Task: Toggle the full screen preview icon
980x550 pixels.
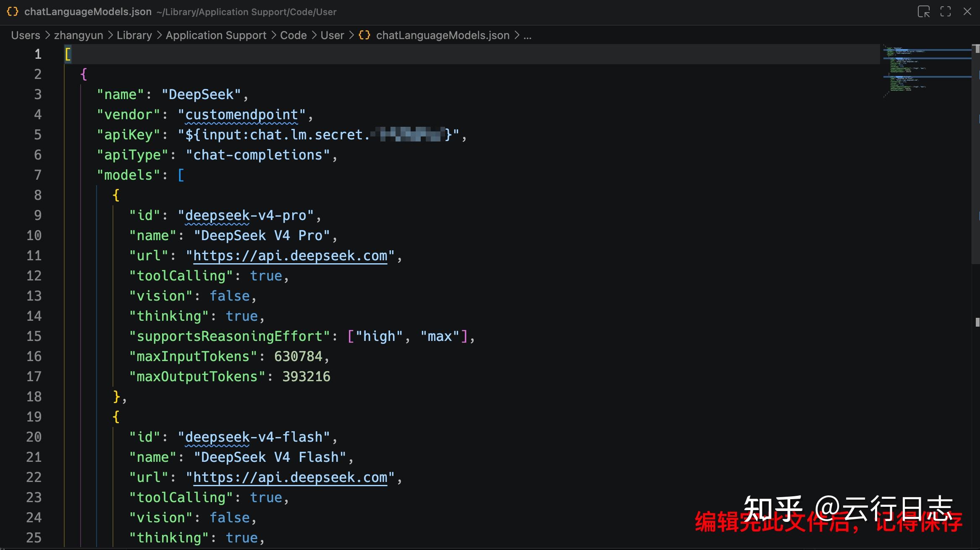Action: pyautogui.click(x=946, y=11)
